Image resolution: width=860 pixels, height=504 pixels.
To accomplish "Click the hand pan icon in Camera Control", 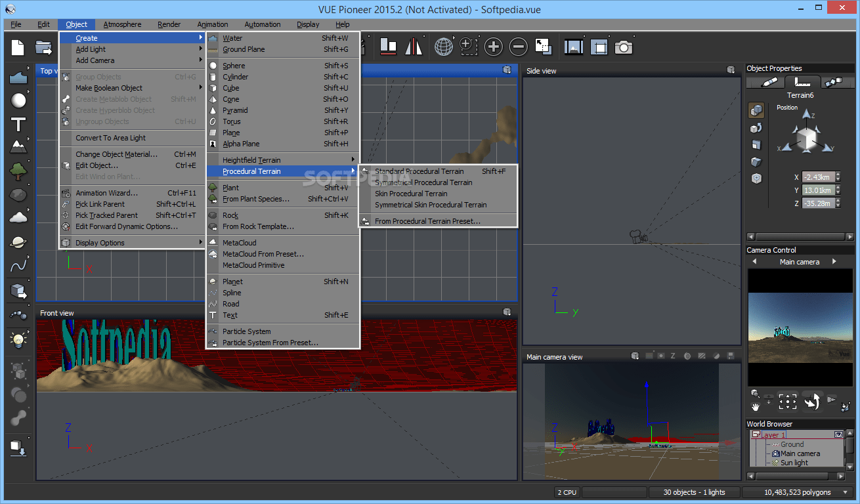I will (x=757, y=407).
